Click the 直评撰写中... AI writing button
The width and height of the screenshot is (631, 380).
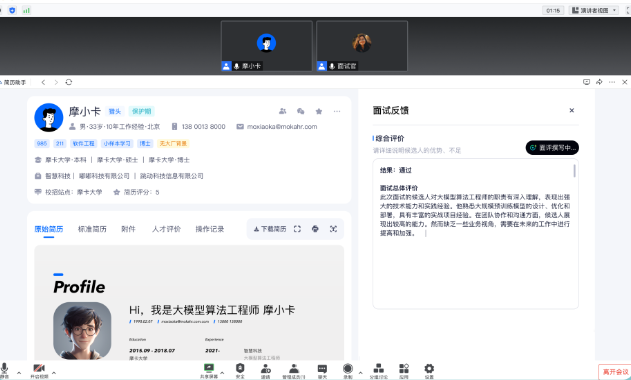552,148
